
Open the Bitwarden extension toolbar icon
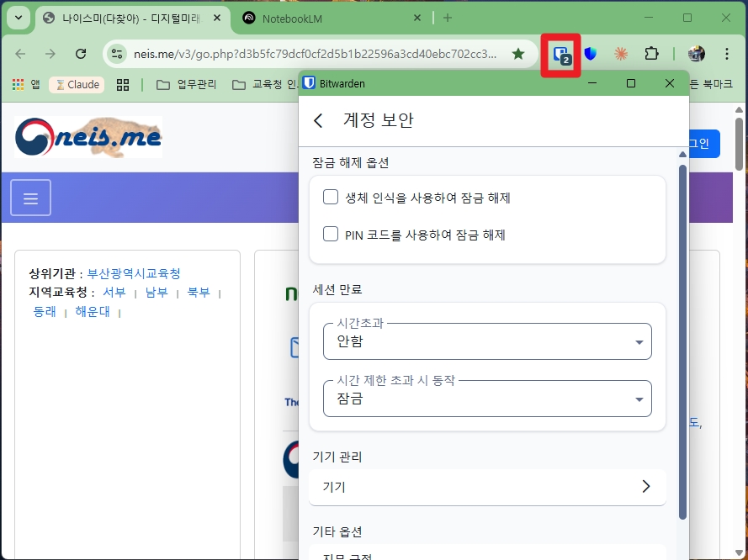click(560, 52)
